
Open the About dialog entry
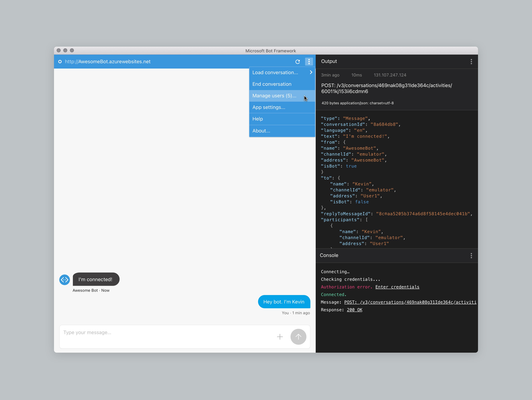coord(261,131)
